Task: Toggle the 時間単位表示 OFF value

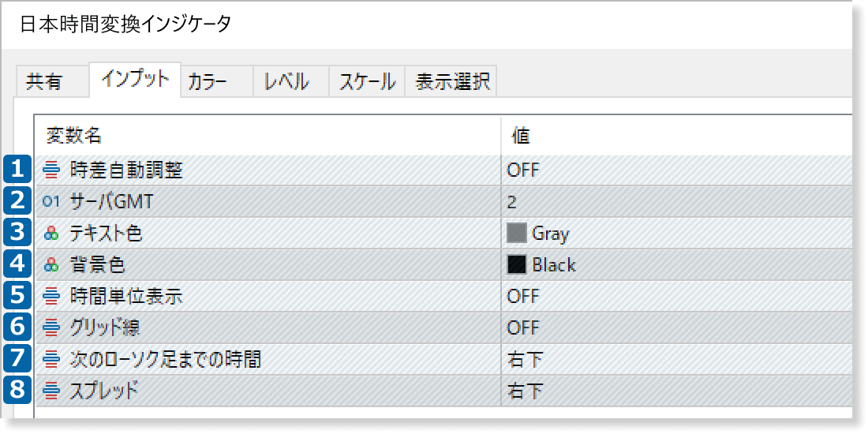Action: [524, 297]
